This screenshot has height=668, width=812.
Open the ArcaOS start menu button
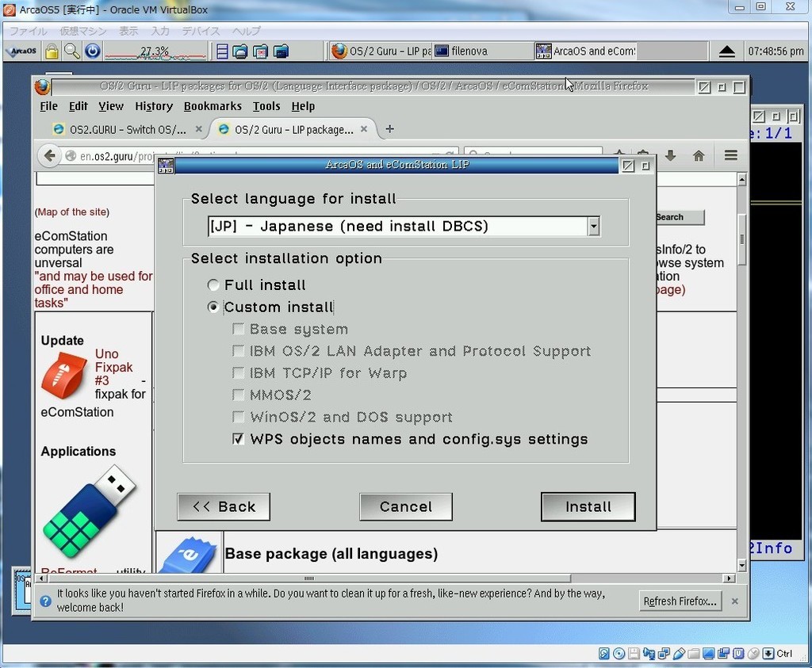tap(21, 52)
